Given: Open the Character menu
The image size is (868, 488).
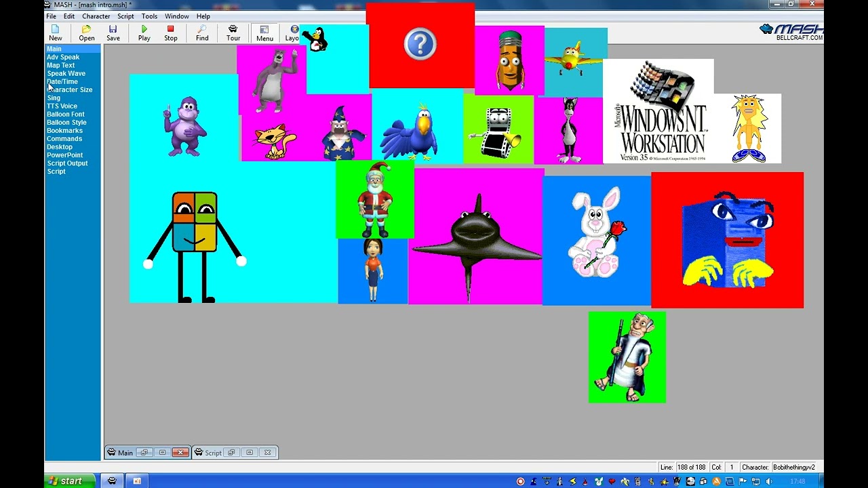Looking at the screenshot, I should pyautogui.click(x=96, y=16).
